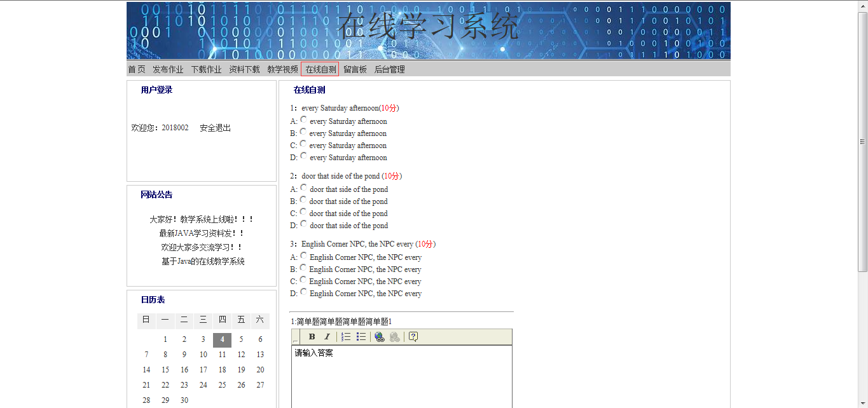Insert a numbered list in the editor

point(346,337)
